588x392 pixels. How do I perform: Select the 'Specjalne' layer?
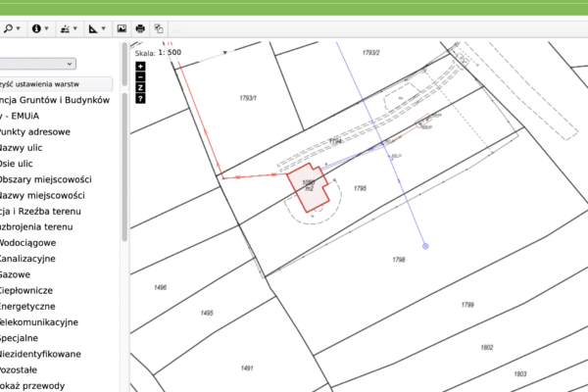click(x=20, y=338)
